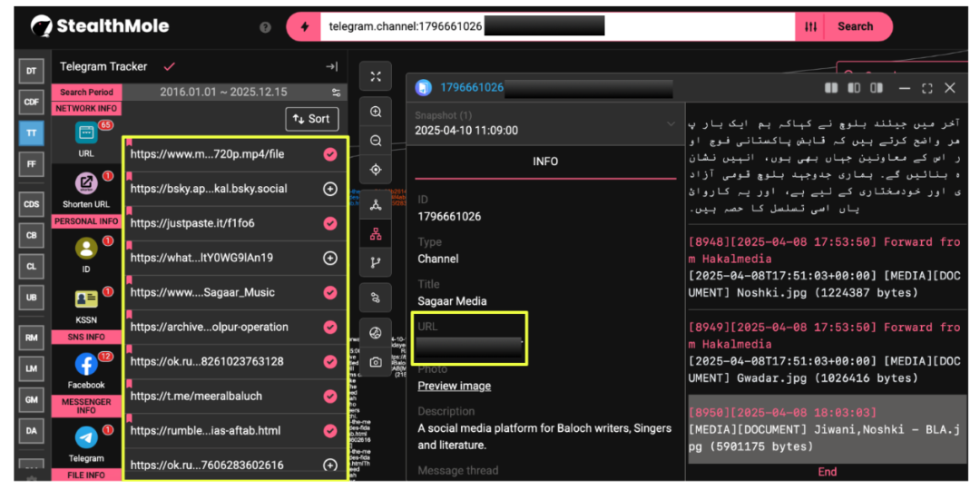The image size is (980, 490).
Task: Open the DA module button
Action: point(31,431)
